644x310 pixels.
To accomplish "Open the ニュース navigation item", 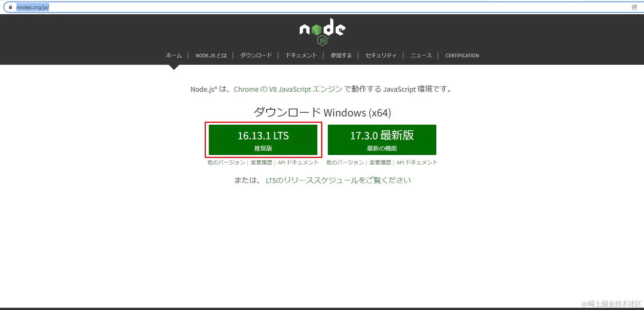I will (421, 55).
